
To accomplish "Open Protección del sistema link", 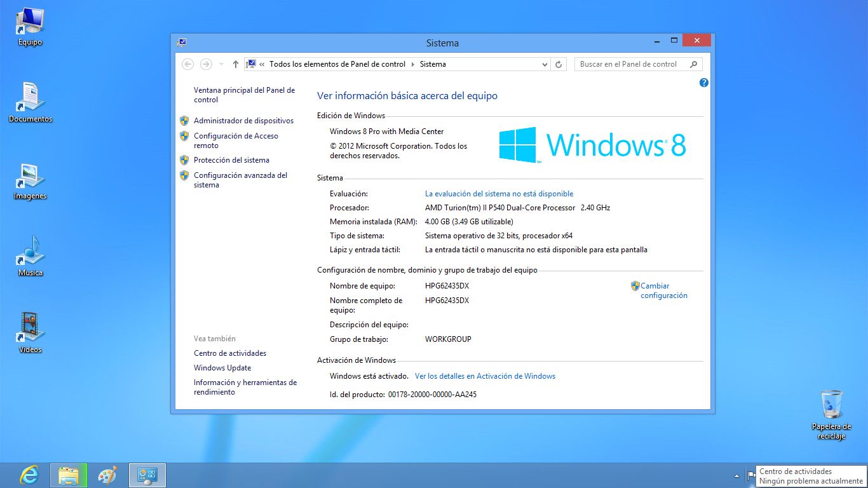I will [x=231, y=160].
